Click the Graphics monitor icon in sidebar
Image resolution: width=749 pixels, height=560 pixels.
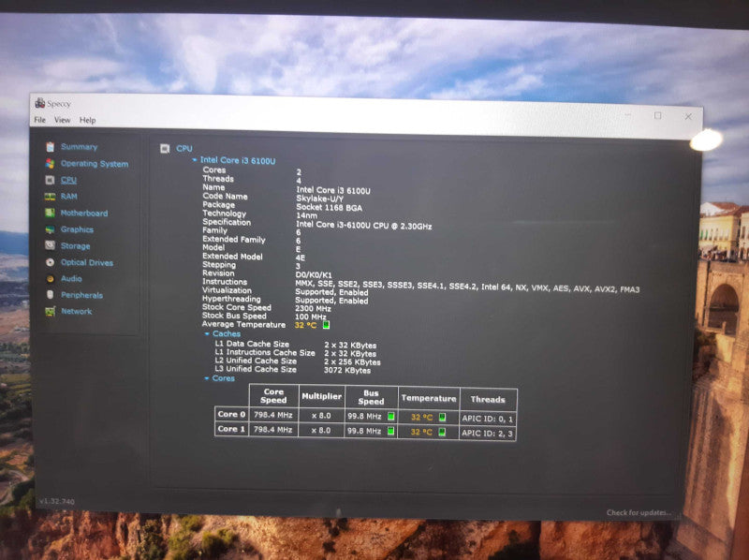[50, 229]
